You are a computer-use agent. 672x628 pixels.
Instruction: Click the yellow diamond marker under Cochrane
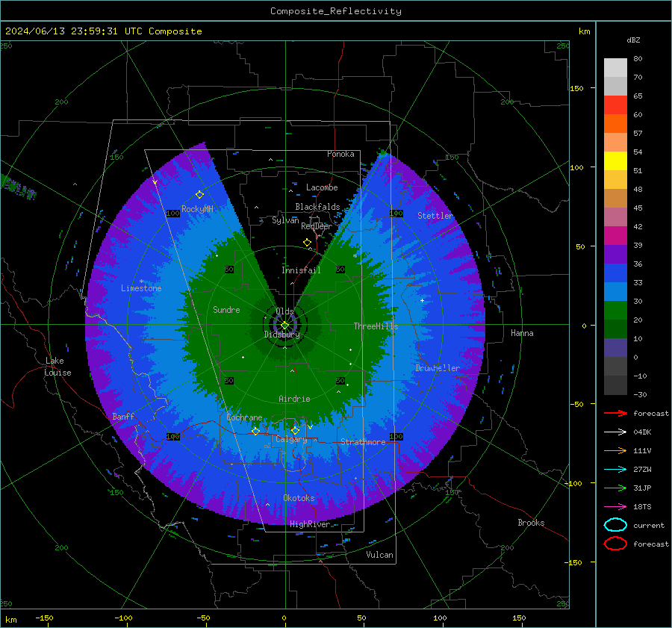coord(255,431)
